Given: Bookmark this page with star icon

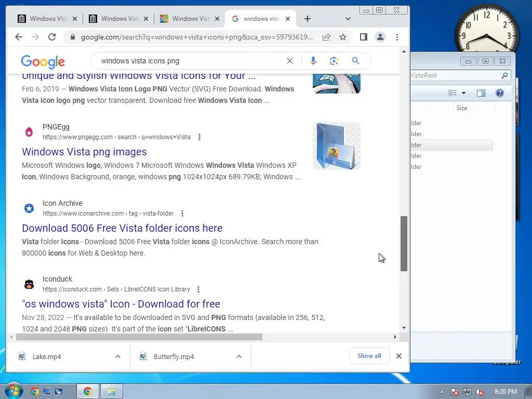Looking at the screenshot, I should pyautogui.click(x=343, y=37).
